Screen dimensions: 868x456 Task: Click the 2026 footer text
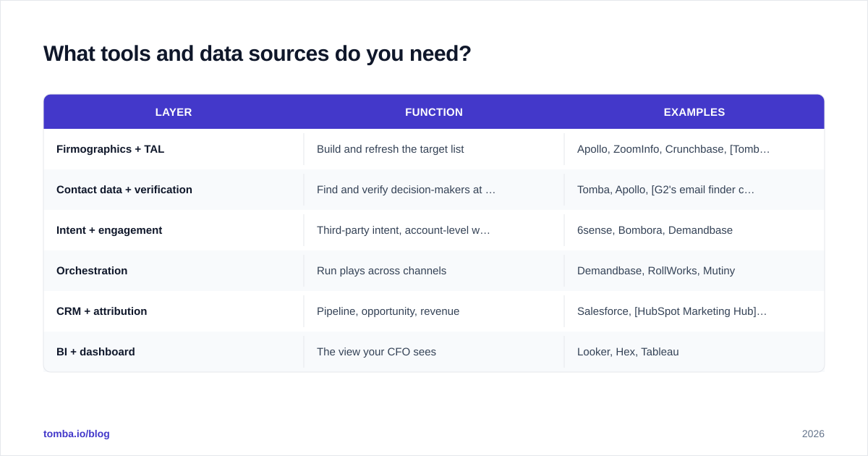(813, 434)
